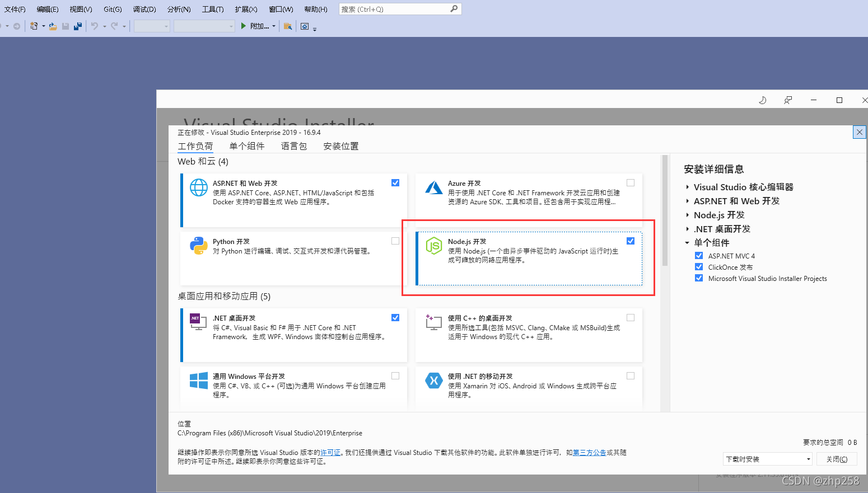Collapse the 单个组件 details section
Screen dimensions: 868x493
(687, 243)
